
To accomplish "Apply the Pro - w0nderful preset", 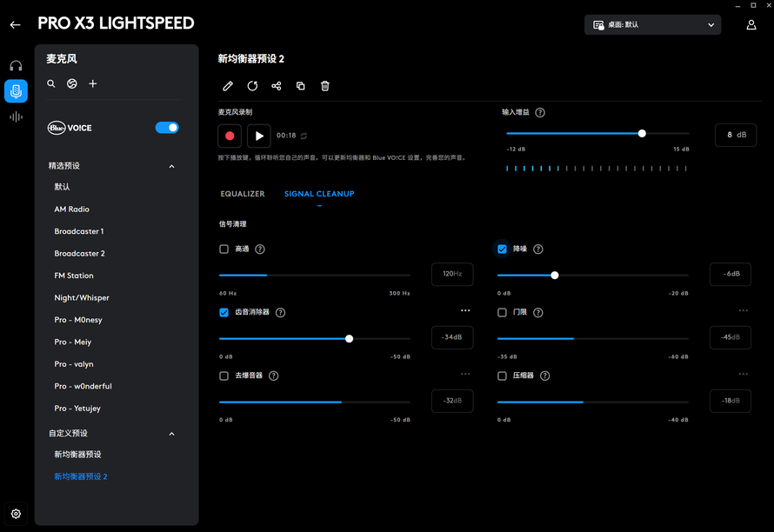I will (x=83, y=387).
